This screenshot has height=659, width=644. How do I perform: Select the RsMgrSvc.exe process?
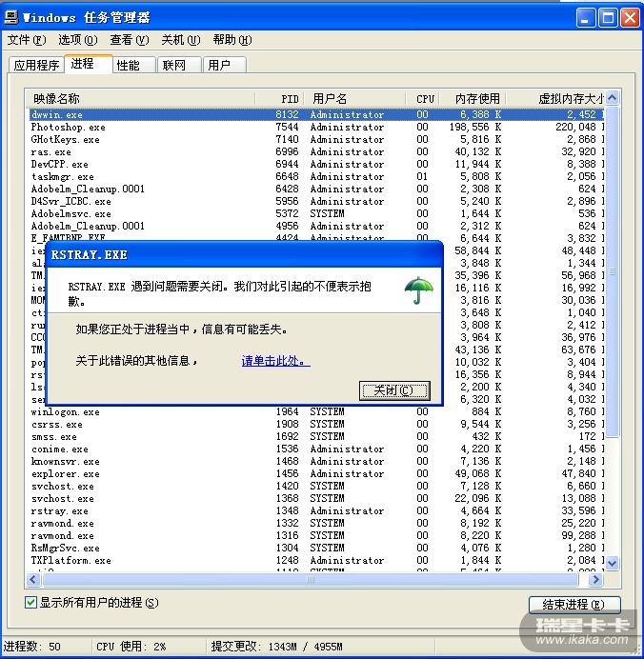[x=316, y=549]
